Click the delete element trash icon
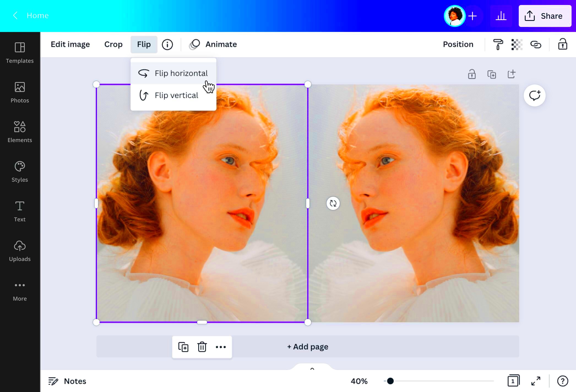Screen dimensions: 576x392 click(202, 347)
